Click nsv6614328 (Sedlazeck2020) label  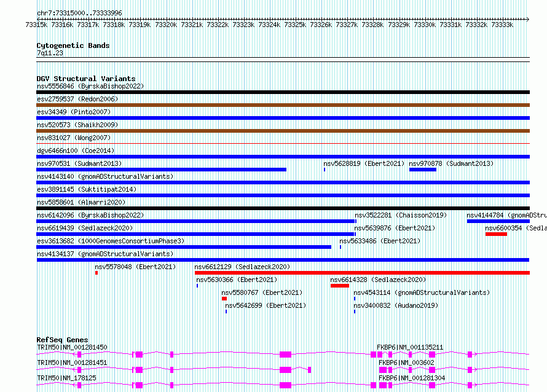click(378, 280)
